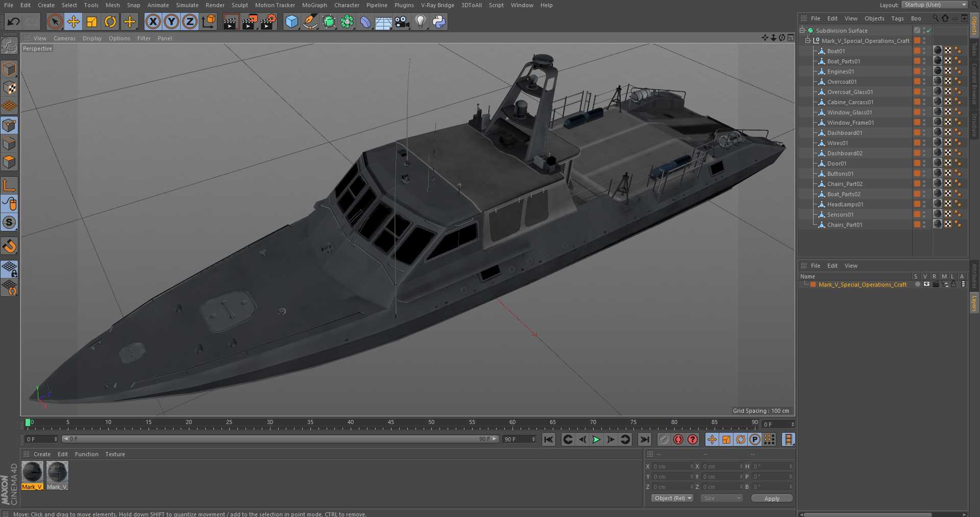This screenshot has width=980, height=517.
Task: Open the material manager Texture menu
Action: click(x=115, y=454)
